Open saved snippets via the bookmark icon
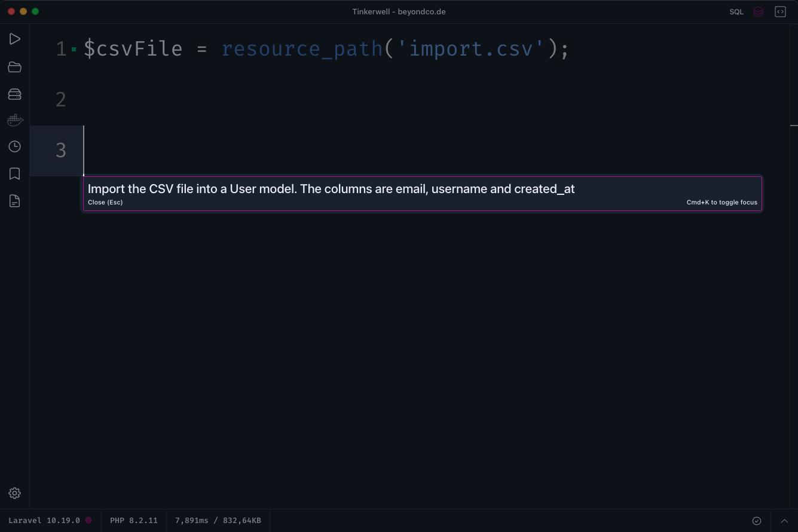Screen dimensions: 798x532 [15, 173]
